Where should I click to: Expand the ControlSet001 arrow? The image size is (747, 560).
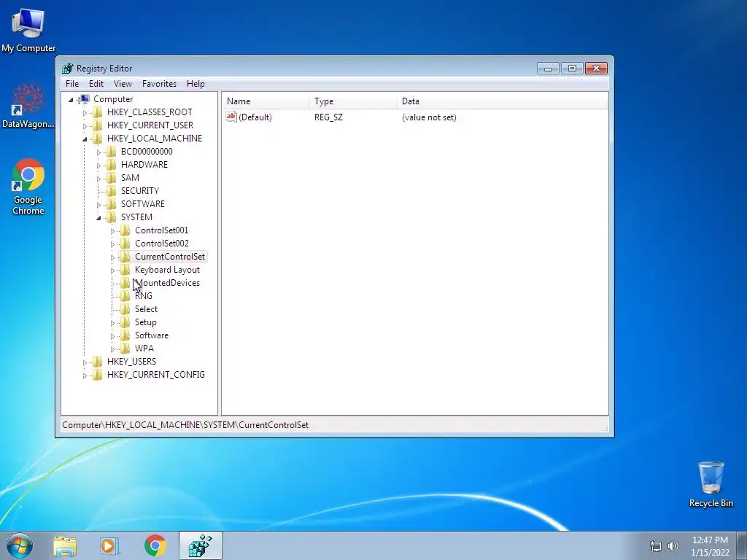112,231
